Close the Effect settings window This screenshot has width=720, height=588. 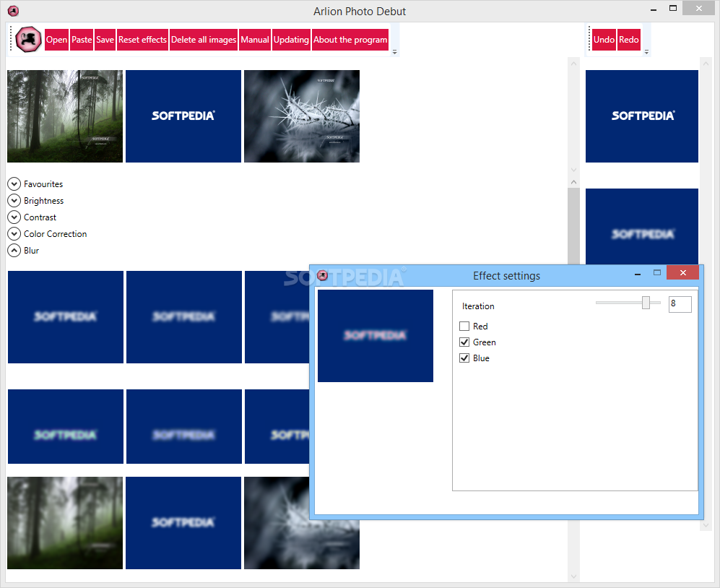tap(682, 273)
